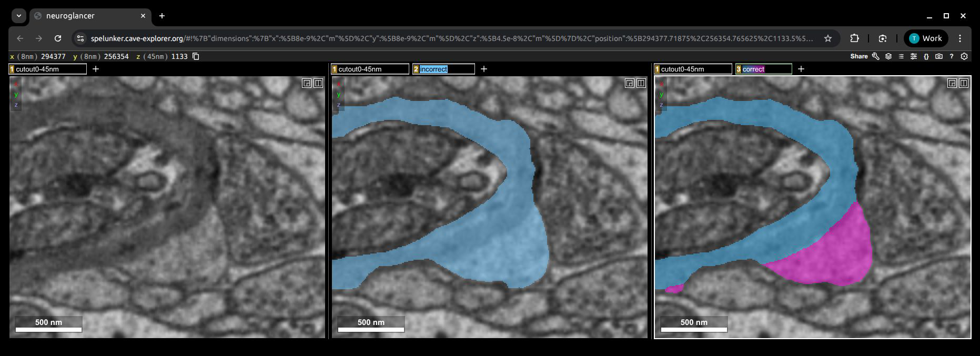Copy position using the clipboard icon

click(196, 56)
